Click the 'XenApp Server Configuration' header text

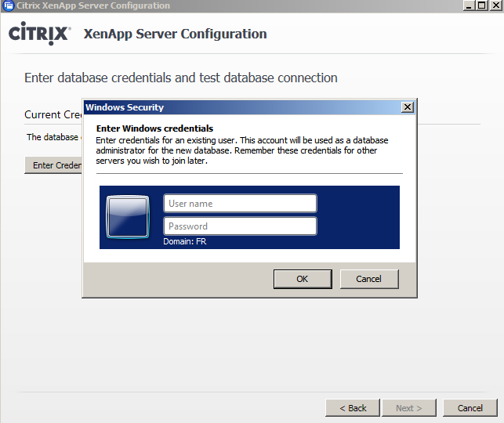click(175, 34)
